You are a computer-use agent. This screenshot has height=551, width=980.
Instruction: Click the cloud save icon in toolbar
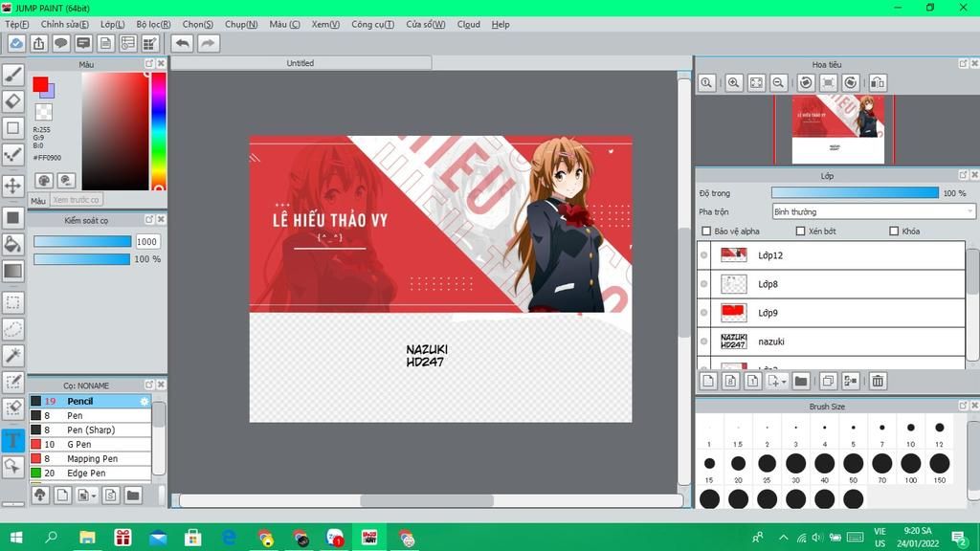pos(16,43)
